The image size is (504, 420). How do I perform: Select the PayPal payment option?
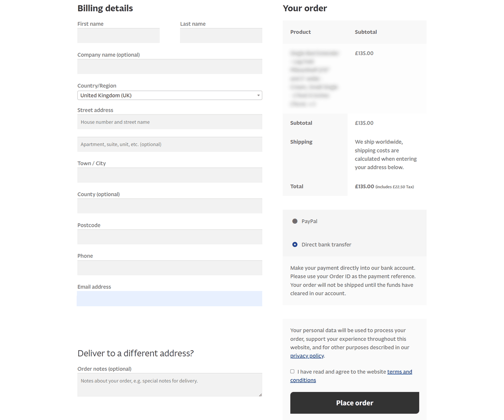coord(295,221)
